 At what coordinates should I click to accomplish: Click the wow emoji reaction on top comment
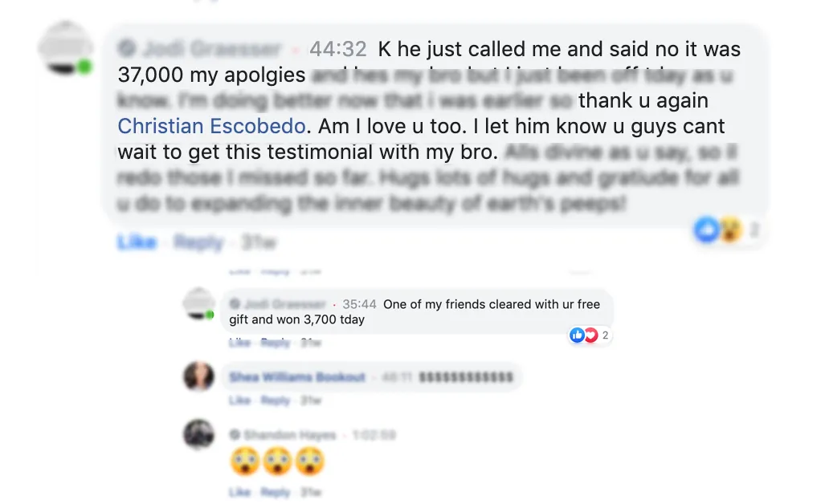click(730, 229)
